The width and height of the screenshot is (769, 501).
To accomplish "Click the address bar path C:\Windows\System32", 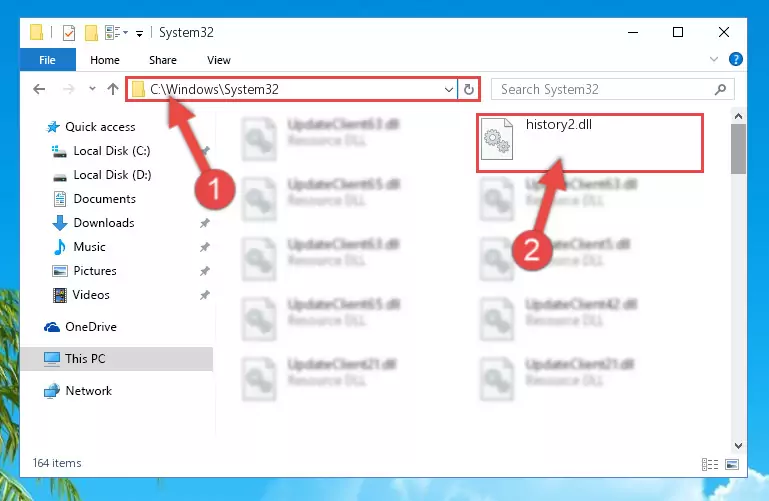I will coord(214,89).
